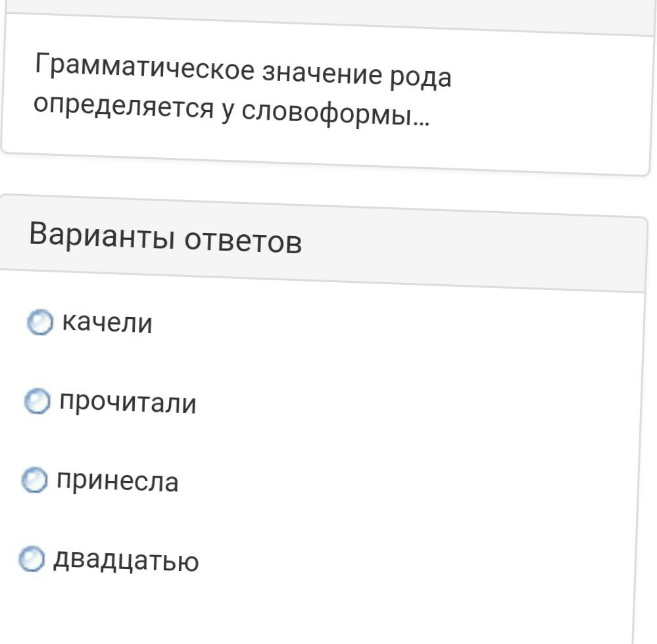Click the letter у before словоформы
The height and width of the screenshot is (644, 657).
pos(228,111)
